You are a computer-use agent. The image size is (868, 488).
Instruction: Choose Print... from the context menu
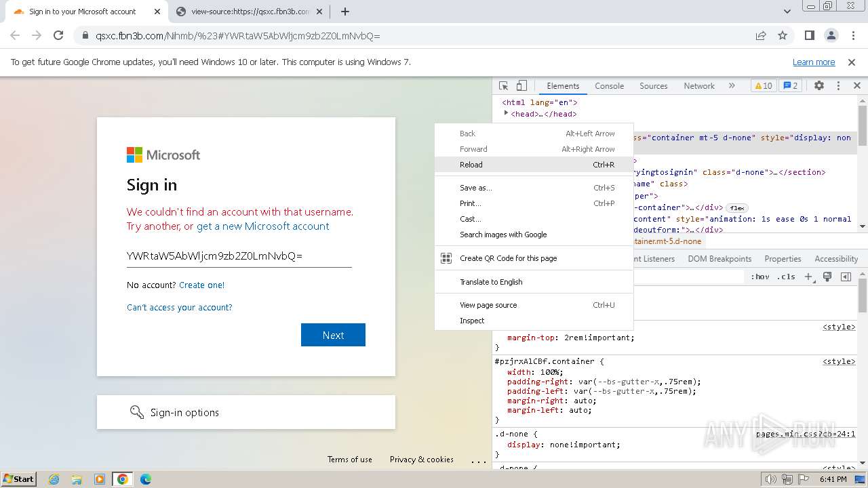(x=534, y=203)
